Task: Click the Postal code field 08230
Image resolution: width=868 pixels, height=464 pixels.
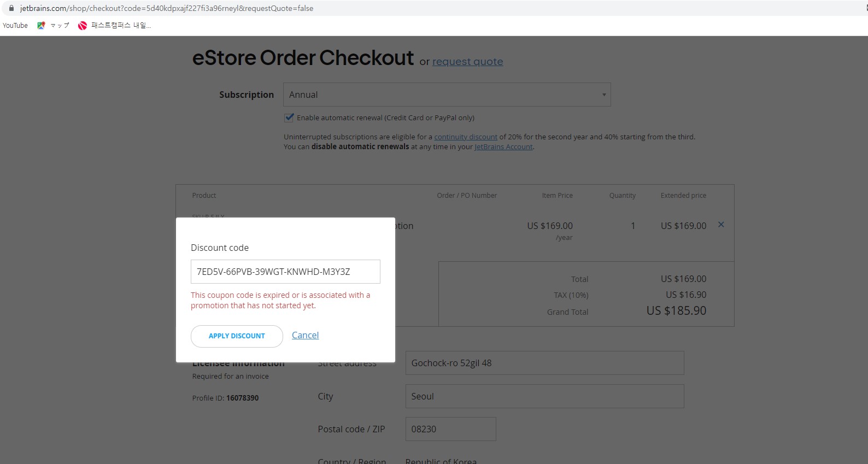Action: [x=450, y=429]
